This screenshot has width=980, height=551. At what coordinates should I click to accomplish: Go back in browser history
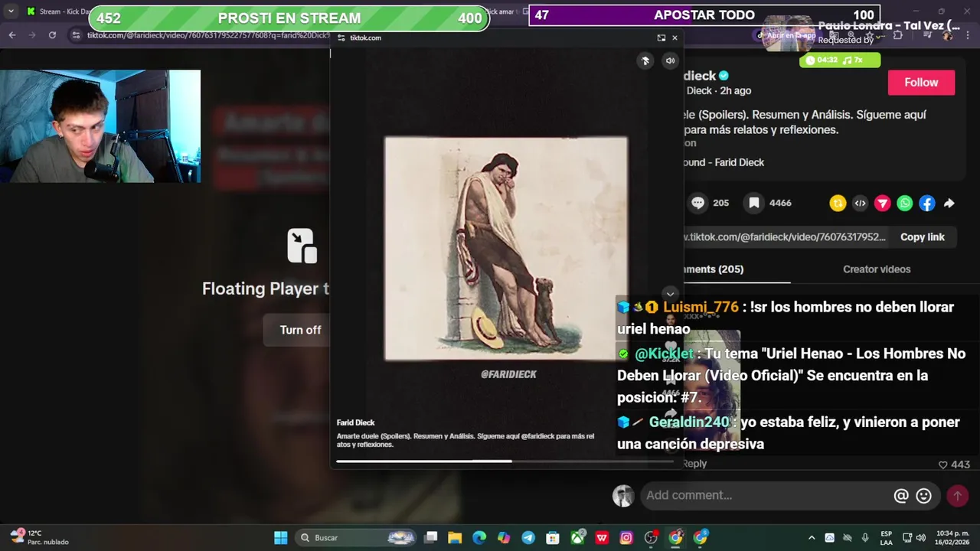click(12, 35)
